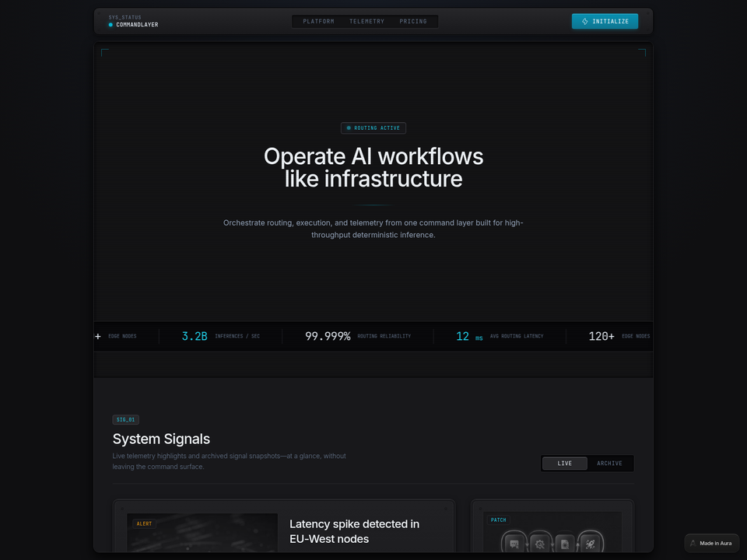Viewport: 747px width, 560px height.
Task: Click the cyan status dot beside CommandLayer
Action: [110, 25]
